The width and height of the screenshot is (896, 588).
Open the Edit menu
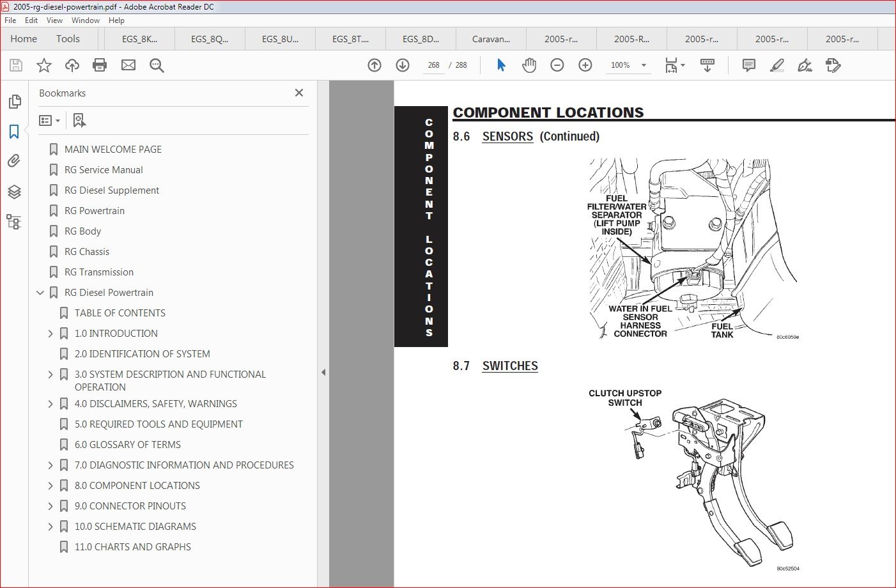click(x=31, y=20)
